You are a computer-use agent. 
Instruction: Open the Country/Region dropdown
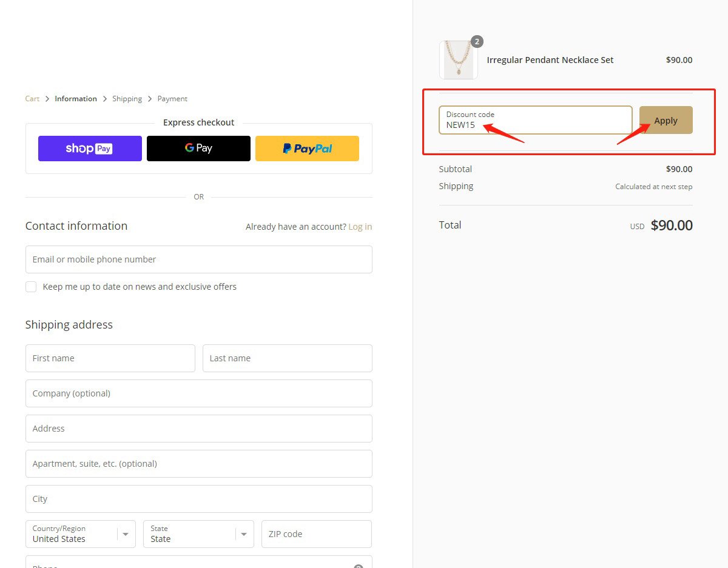80,534
